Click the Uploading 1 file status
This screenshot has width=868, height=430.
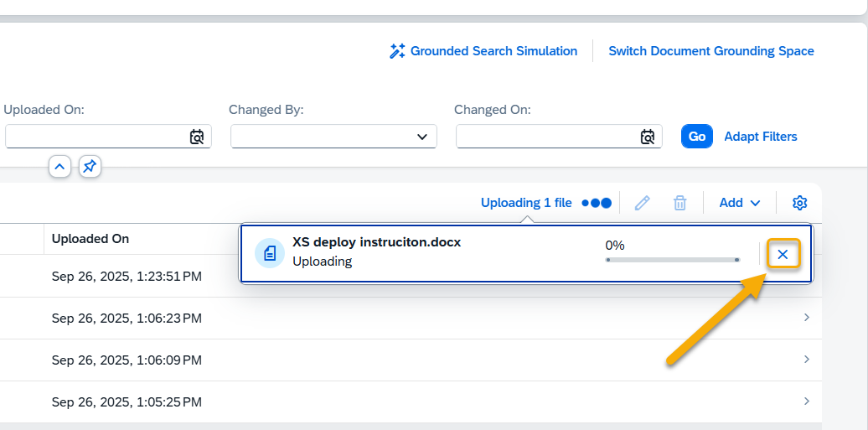(526, 203)
